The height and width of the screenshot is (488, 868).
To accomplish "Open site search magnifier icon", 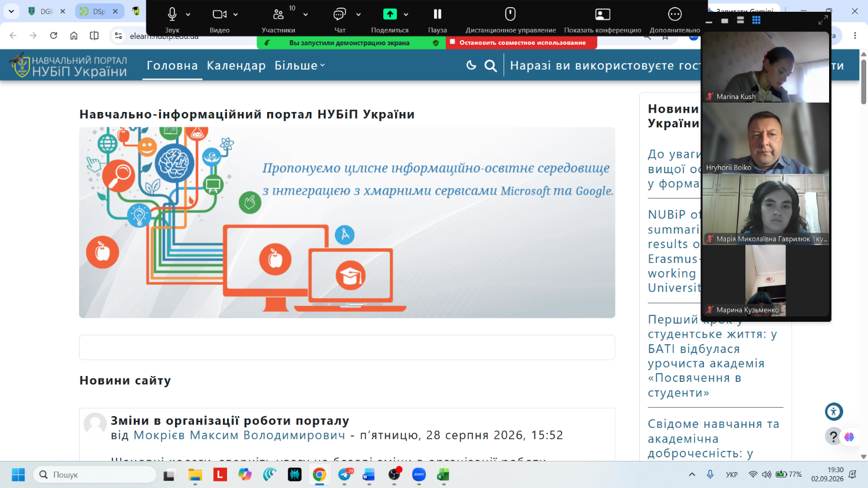I will [x=491, y=65].
